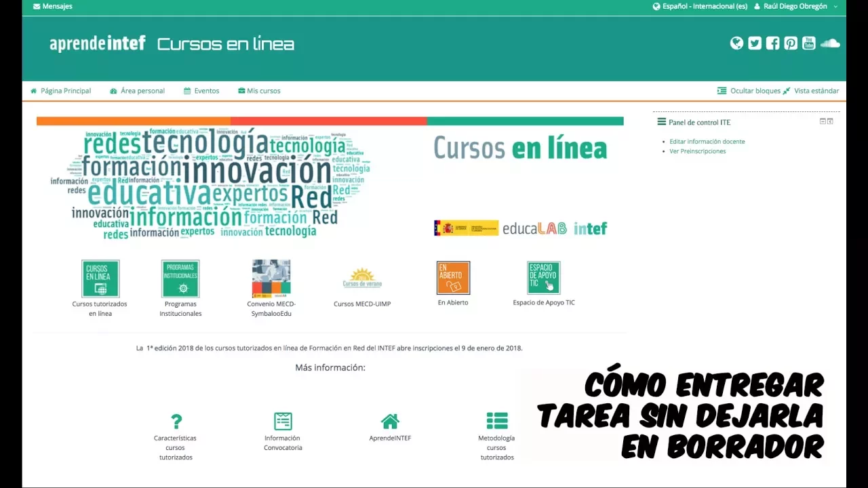This screenshot has height=488, width=868.
Task: Dock the Panel de control ITE block
Action: coord(830,121)
